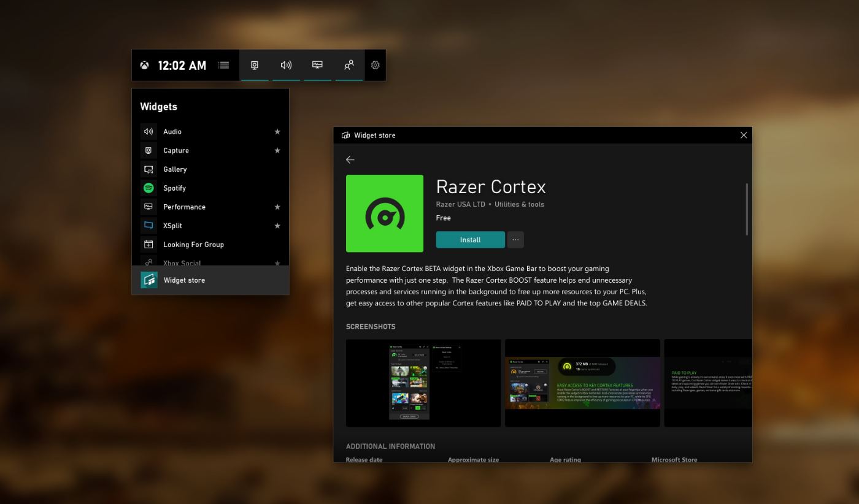Image resolution: width=859 pixels, height=504 pixels.
Task: Click the Razer Cortex title text
Action: (x=491, y=186)
